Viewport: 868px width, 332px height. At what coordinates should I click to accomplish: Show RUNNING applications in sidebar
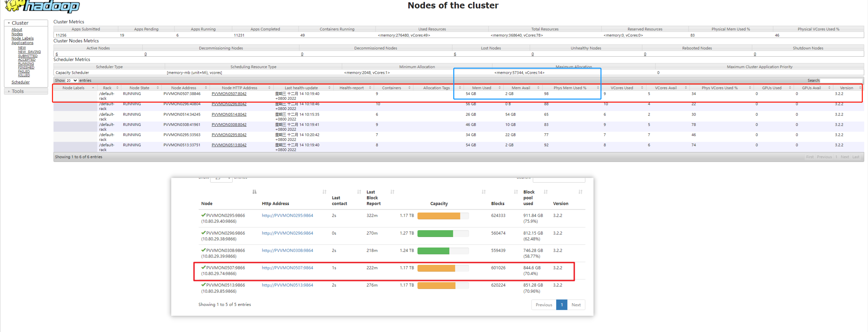tap(26, 64)
